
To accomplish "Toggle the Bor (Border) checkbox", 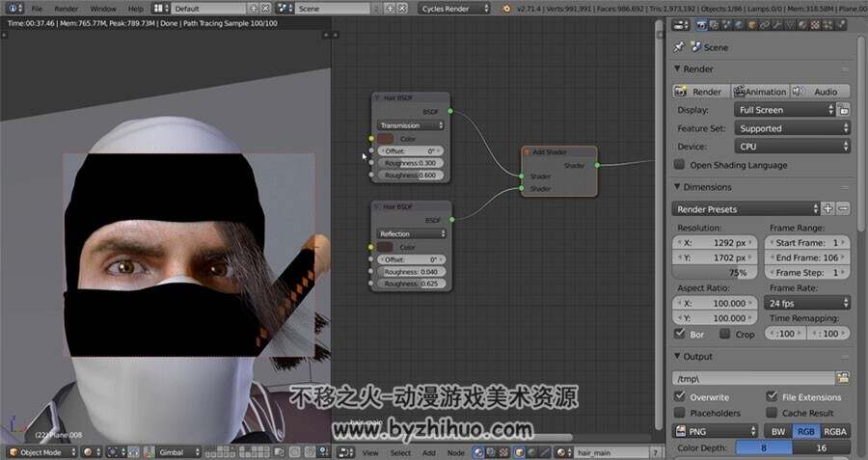I will 679,334.
